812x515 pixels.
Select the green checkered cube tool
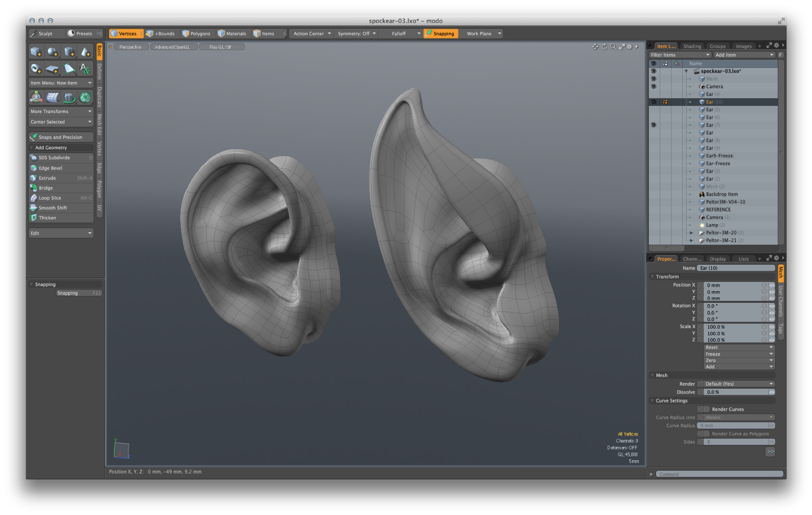[85, 97]
